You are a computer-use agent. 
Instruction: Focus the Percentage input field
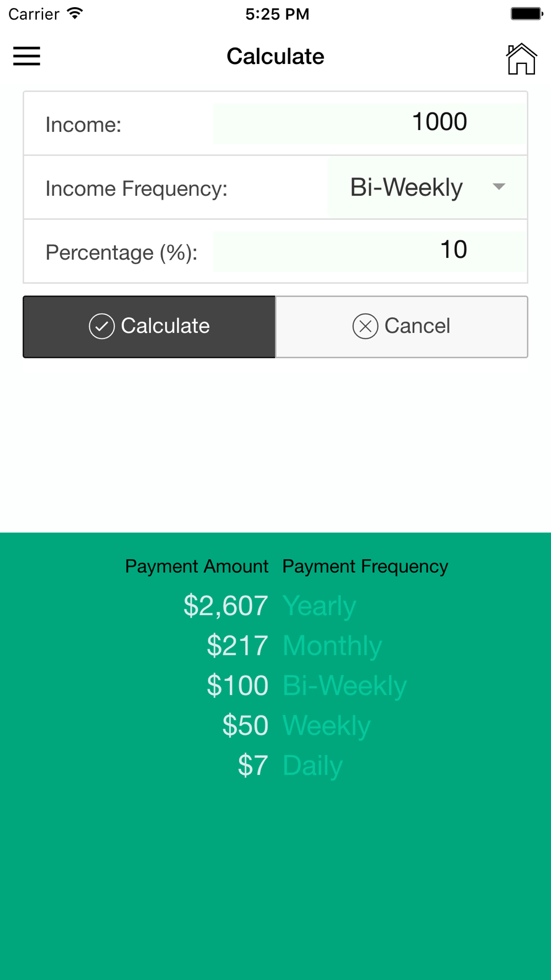click(369, 251)
